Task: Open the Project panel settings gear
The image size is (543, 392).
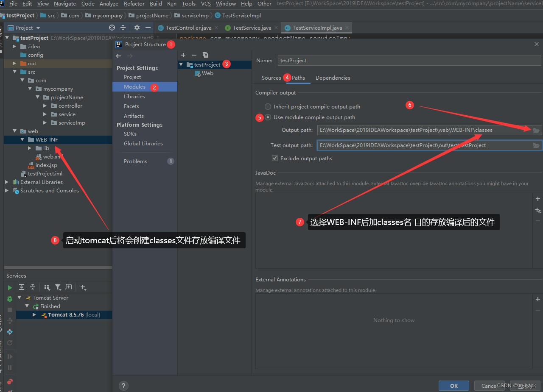Action: tap(137, 28)
